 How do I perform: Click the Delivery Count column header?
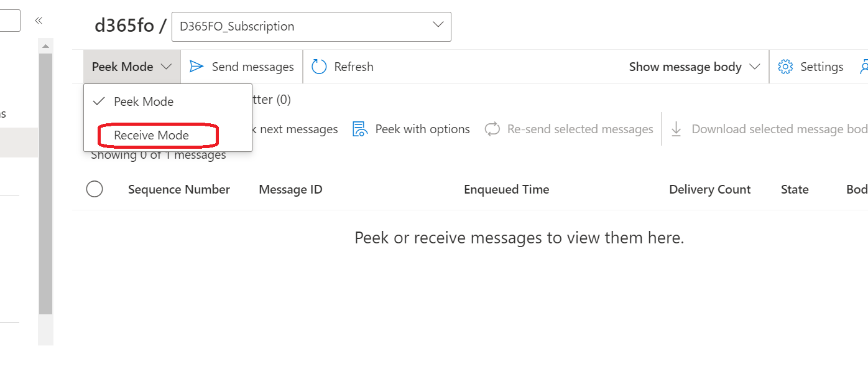(x=710, y=189)
